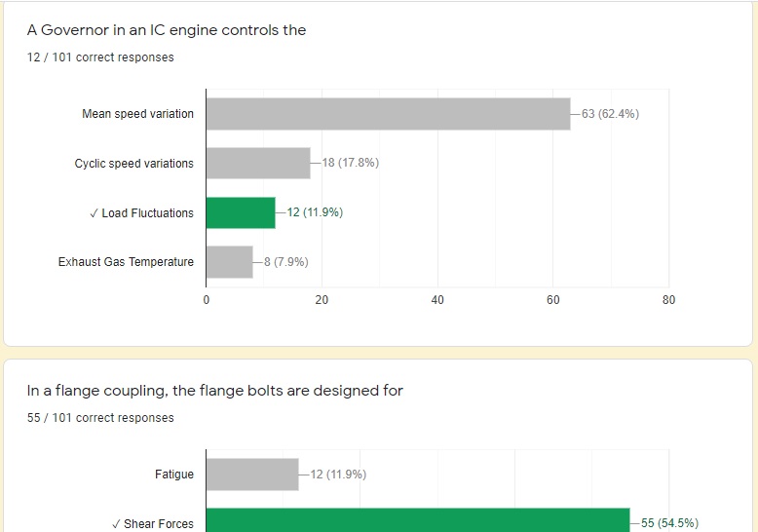Click the green Load Fluctuations bar
The width and height of the screenshot is (758, 532).
coord(241,212)
